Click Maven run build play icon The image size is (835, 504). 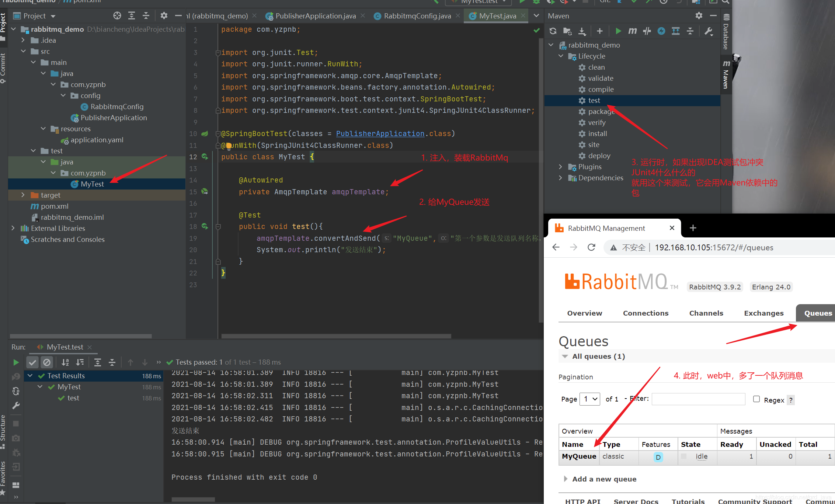(618, 31)
